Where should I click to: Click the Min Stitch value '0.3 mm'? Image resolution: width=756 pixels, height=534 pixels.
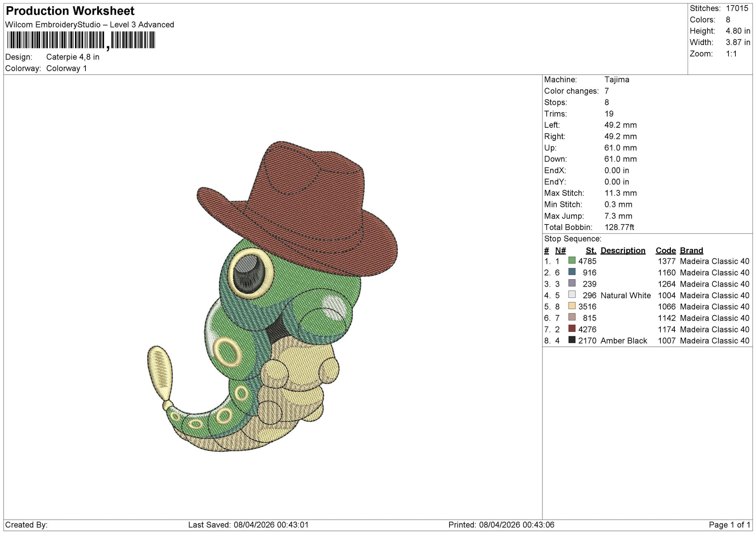click(618, 205)
